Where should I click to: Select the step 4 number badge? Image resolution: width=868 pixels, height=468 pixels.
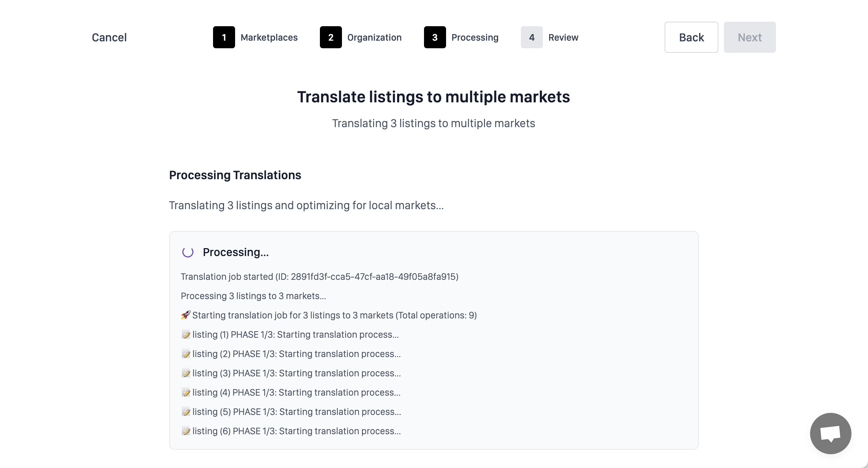[x=532, y=37]
